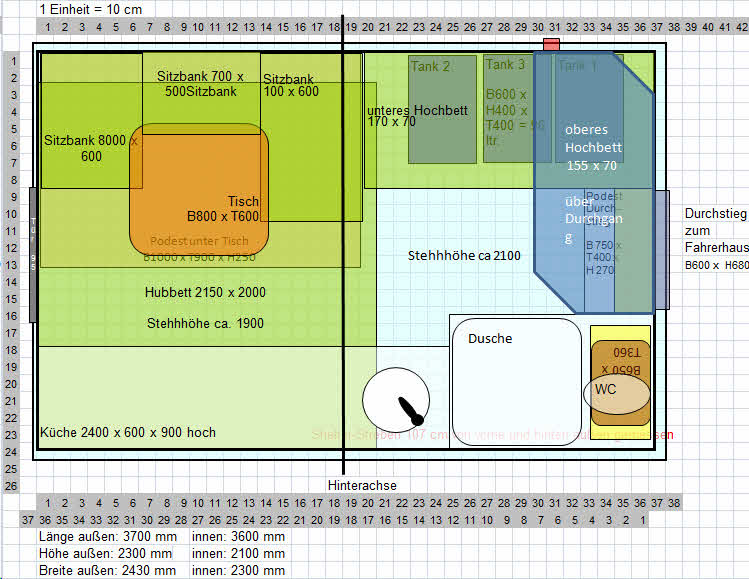Click the red 'Shelter-Streben 107 cm' note

[492, 435]
